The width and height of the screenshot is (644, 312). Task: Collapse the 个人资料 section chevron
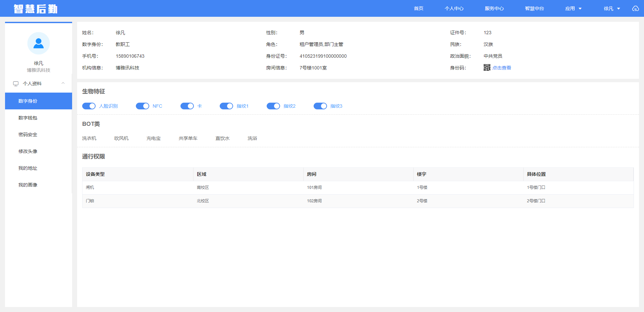tap(63, 83)
